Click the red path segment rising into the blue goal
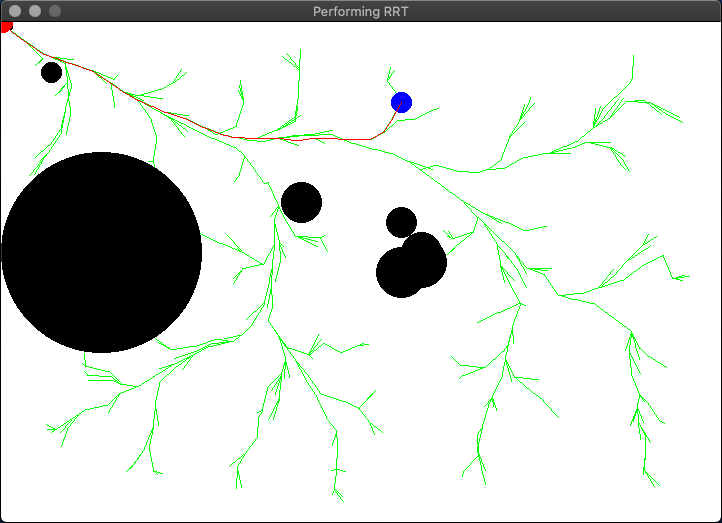Screen dimensions: 722x523 click(388, 122)
